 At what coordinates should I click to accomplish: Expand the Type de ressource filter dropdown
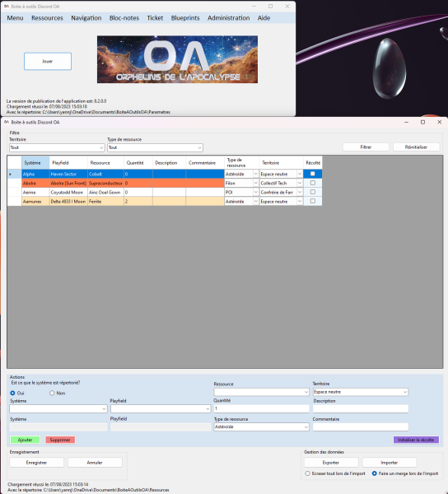tap(199, 147)
